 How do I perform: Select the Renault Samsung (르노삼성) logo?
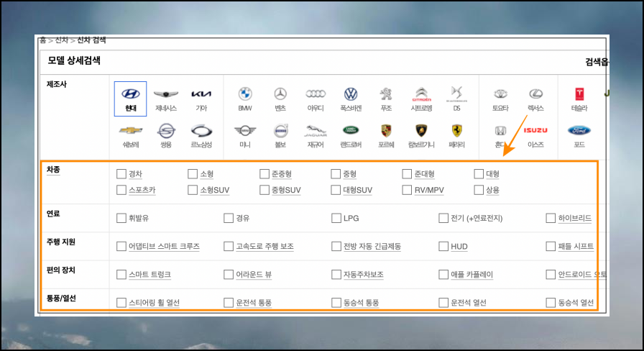tap(201, 131)
